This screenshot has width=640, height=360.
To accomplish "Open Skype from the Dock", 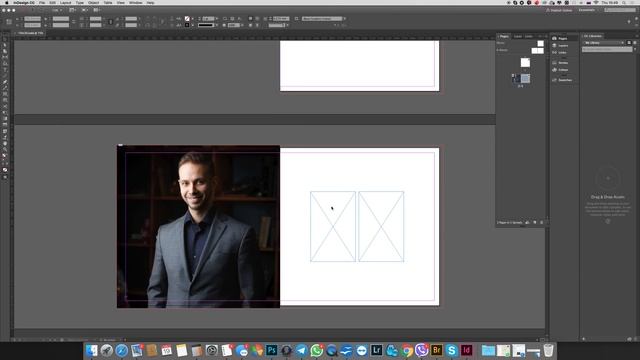I will click(x=451, y=350).
